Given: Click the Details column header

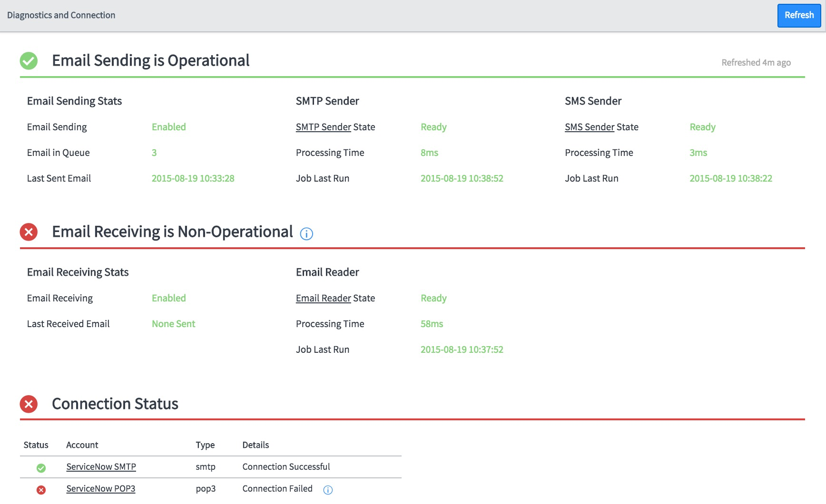Looking at the screenshot, I should [x=256, y=445].
